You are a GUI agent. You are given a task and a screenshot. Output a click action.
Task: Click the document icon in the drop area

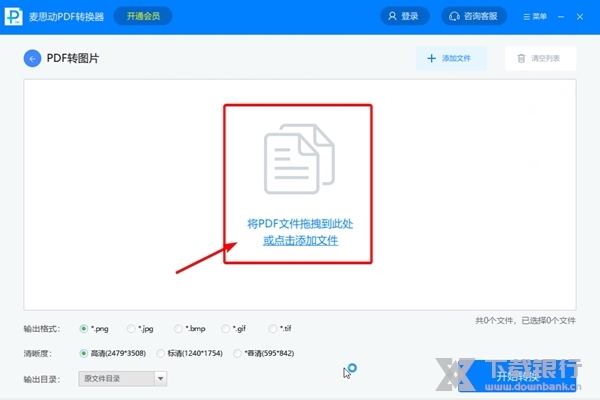click(x=299, y=159)
